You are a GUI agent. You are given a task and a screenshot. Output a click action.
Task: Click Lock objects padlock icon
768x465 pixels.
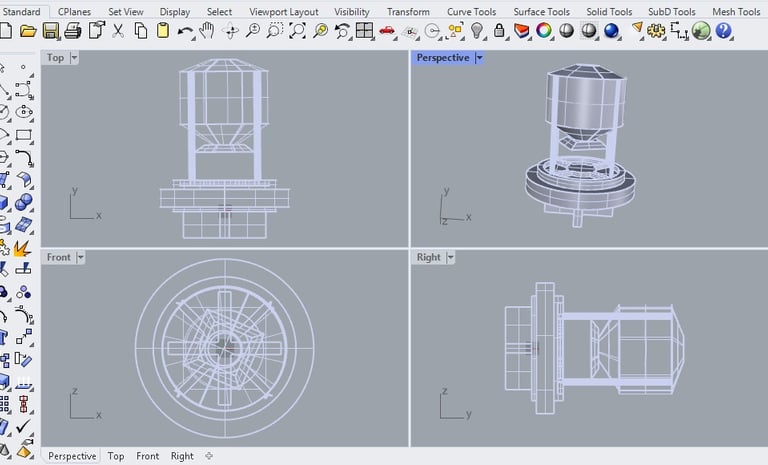(x=499, y=31)
